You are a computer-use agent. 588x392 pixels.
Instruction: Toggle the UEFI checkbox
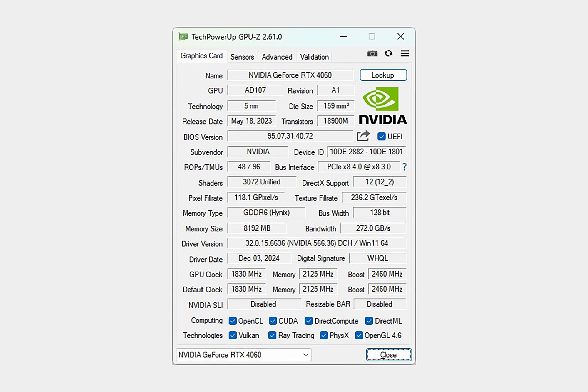[x=382, y=137]
